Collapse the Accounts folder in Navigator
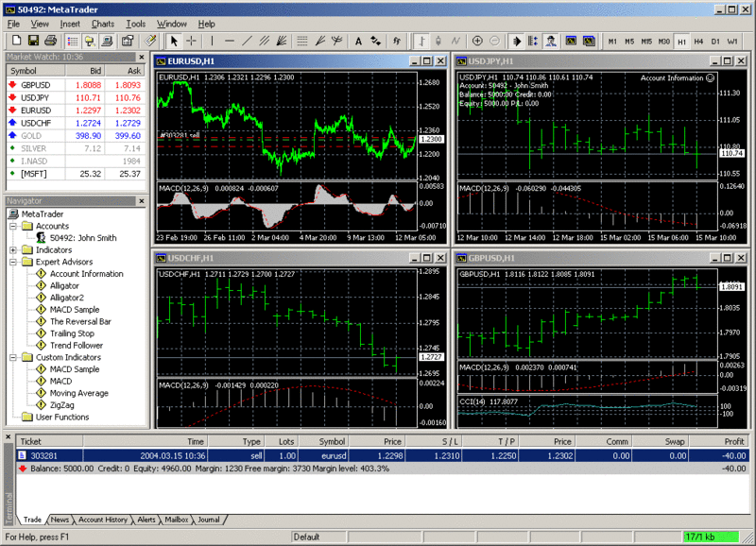Image resolution: width=756 pixels, height=546 pixels. tap(13, 226)
